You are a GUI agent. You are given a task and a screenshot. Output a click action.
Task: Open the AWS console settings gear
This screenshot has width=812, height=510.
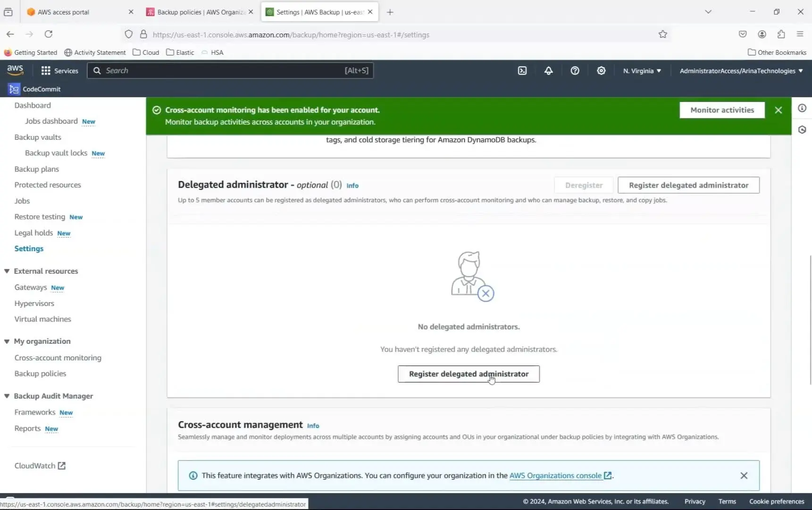click(601, 71)
